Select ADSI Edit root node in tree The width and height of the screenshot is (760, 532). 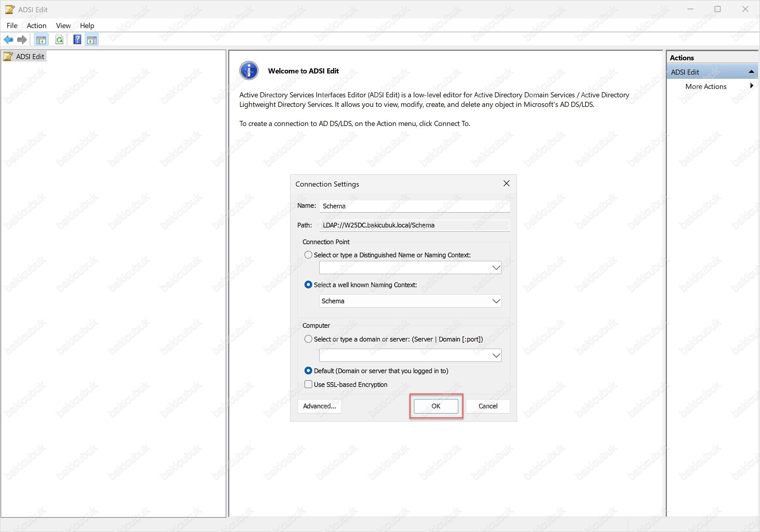(25, 57)
